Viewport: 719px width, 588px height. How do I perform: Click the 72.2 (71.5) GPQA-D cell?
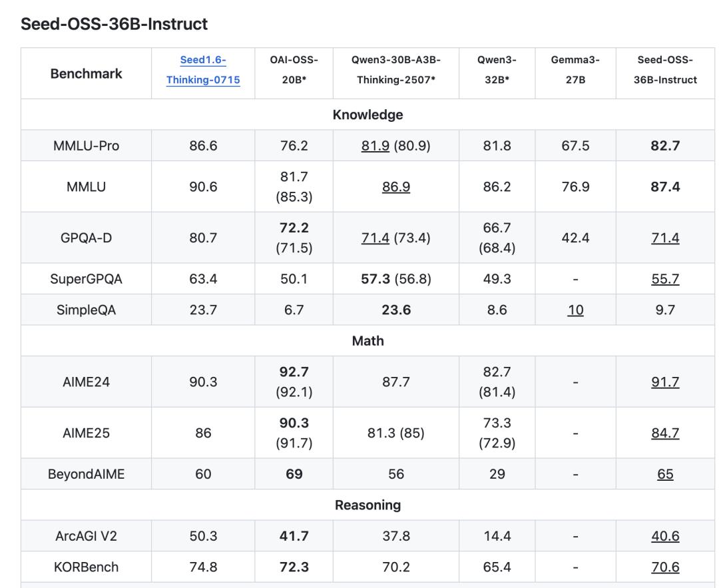coord(294,238)
